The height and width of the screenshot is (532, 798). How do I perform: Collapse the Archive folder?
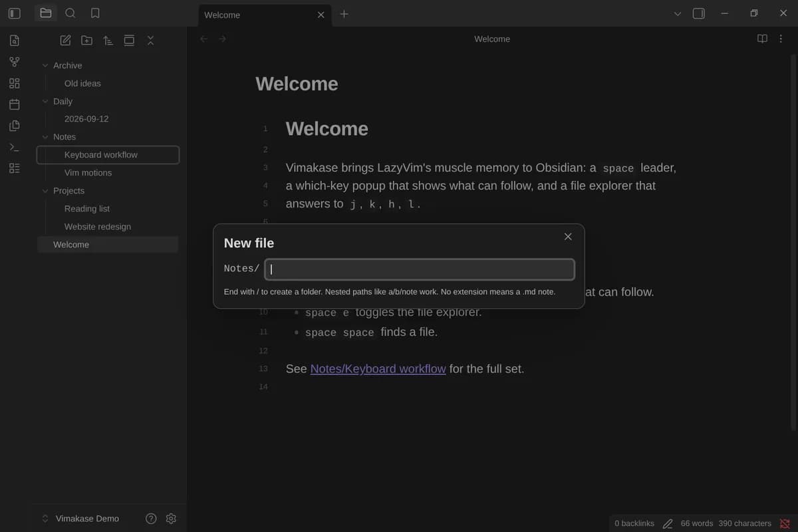[x=45, y=65]
